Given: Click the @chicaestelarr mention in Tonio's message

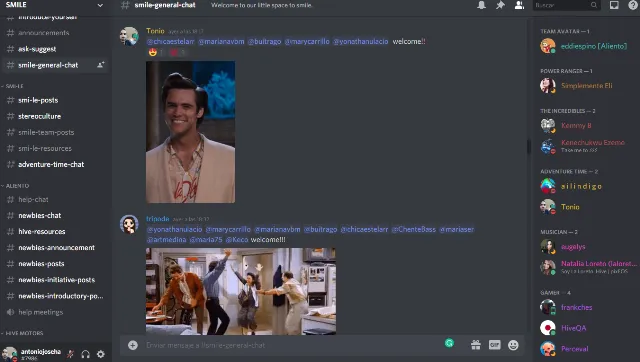Looking at the screenshot, I should 171,42.
